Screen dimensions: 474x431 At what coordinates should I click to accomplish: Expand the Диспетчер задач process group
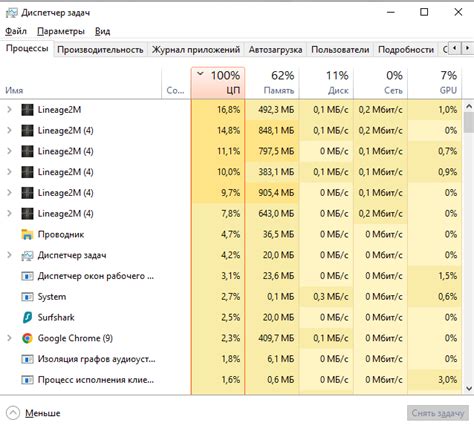pyautogui.click(x=9, y=255)
